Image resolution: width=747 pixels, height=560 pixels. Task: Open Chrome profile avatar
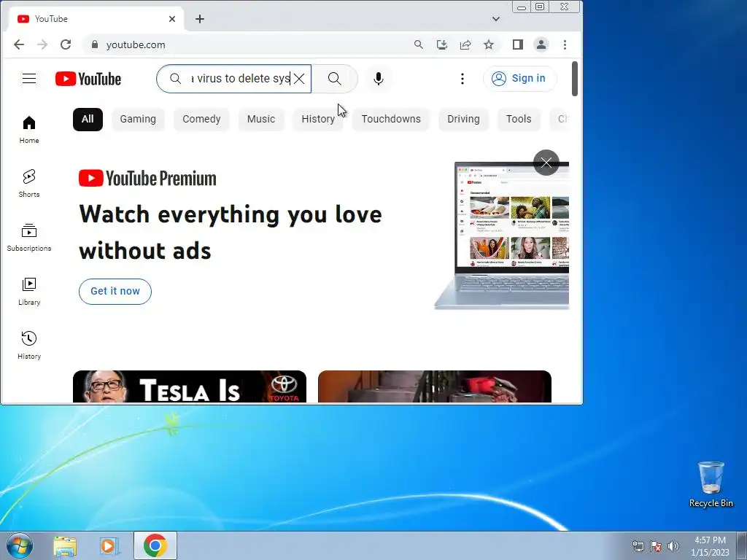tap(541, 44)
